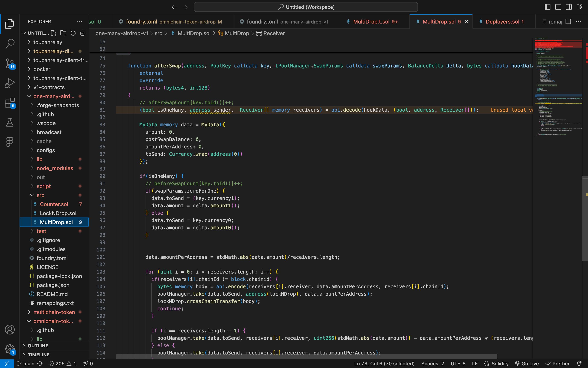Expand the docker folder
This screenshot has height=368, width=588.
coord(54,69)
